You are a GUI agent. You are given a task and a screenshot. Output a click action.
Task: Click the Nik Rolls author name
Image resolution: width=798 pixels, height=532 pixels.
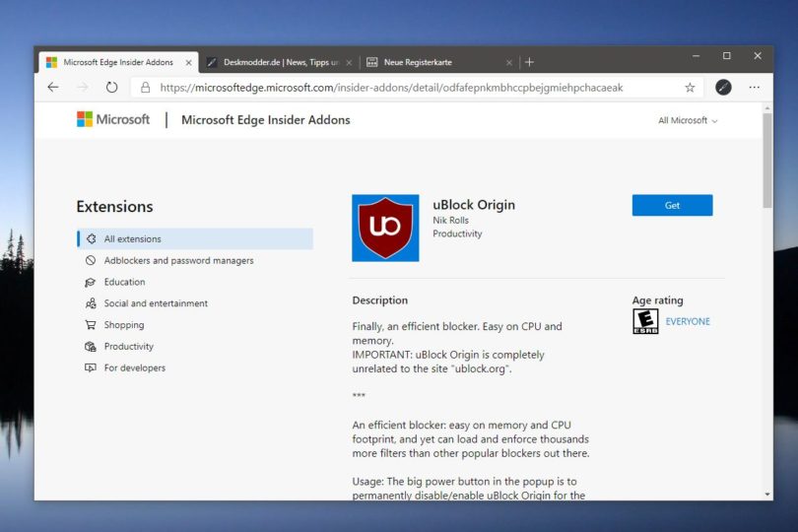pos(451,220)
